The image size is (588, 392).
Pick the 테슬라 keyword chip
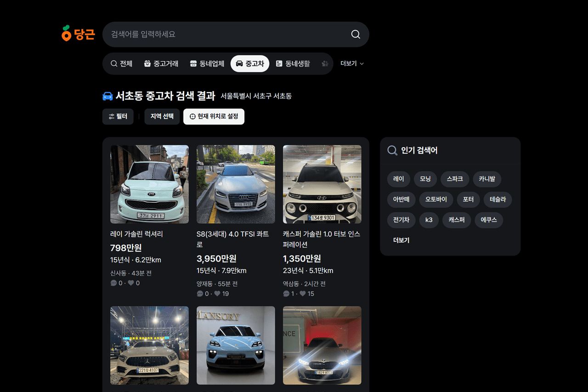(498, 199)
